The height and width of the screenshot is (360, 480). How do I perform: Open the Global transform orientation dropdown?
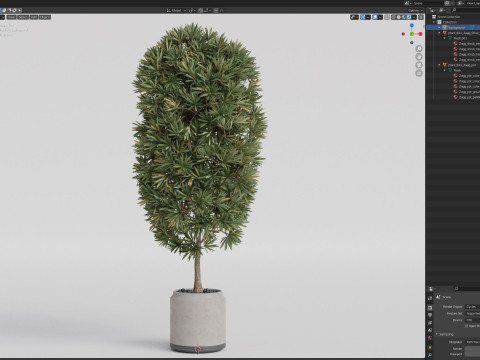click(x=176, y=10)
